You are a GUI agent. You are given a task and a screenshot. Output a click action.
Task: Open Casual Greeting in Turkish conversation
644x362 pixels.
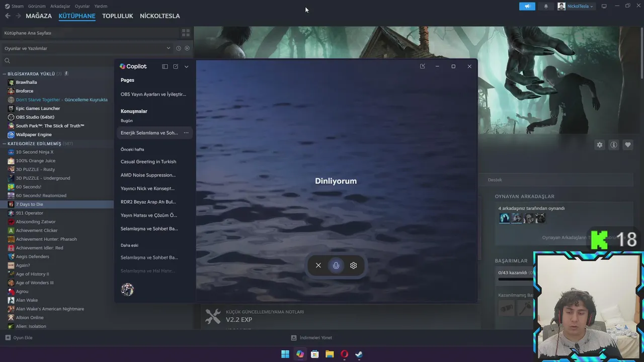click(x=148, y=161)
